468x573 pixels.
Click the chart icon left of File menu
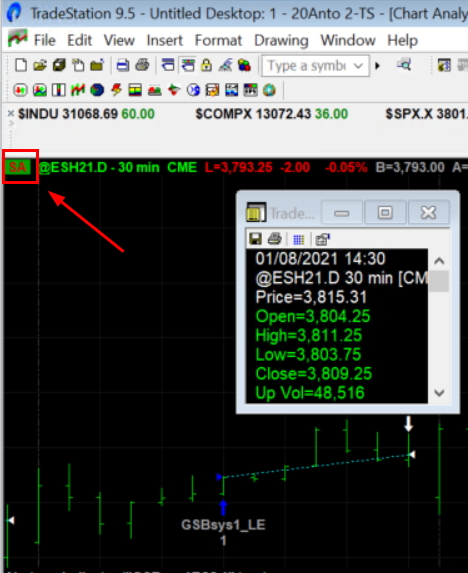click(x=18, y=38)
